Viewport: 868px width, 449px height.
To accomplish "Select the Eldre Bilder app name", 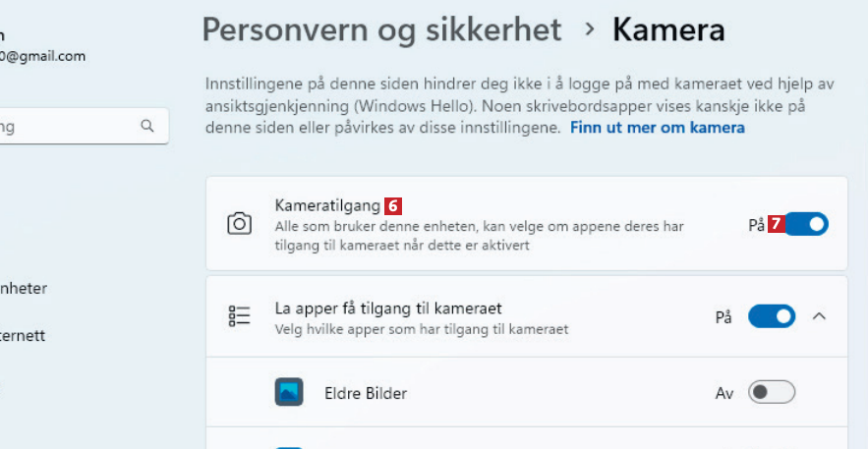I will [x=365, y=393].
